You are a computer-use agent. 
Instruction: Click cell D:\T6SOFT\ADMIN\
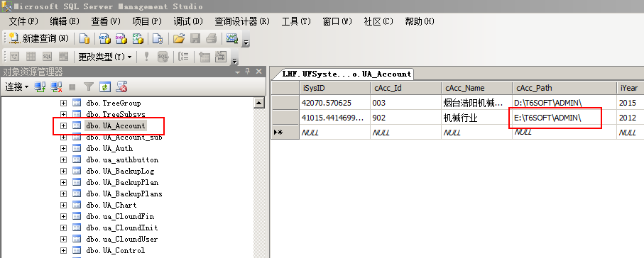pos(564,103)
